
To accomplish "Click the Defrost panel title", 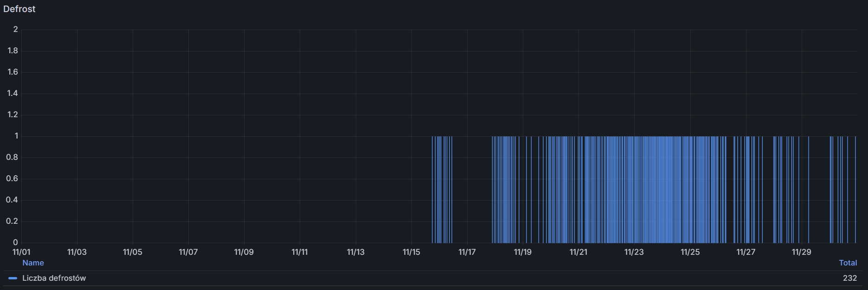I will pyautogui.click(x=19, y=9).
